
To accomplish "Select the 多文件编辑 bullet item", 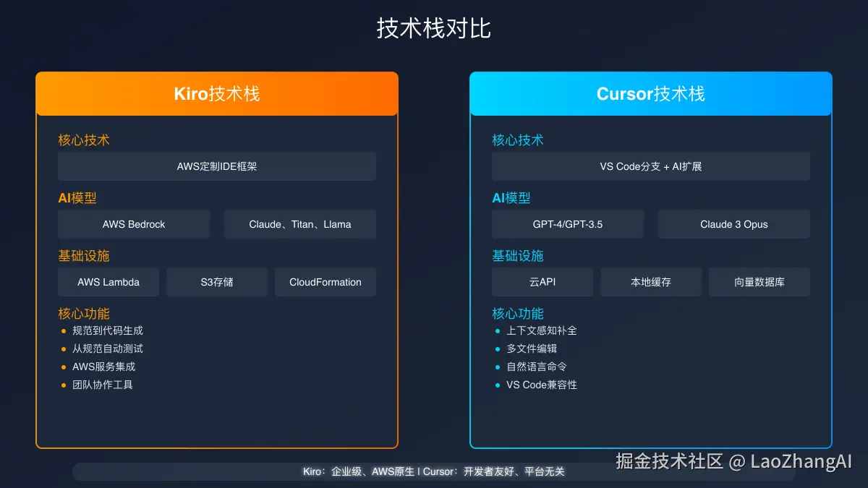I will pos(526,348).
